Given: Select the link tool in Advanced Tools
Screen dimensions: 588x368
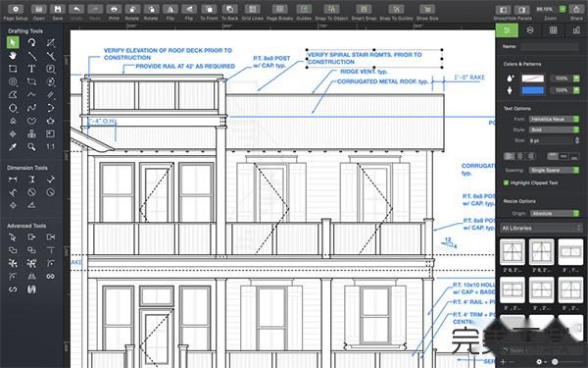Looking at the screenshot, I should [51, 277].
